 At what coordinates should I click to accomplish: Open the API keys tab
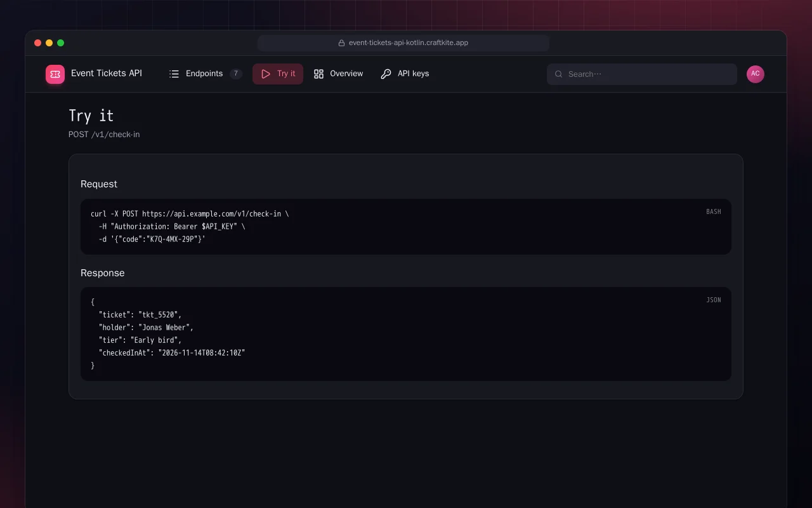[x=405, y=74]
